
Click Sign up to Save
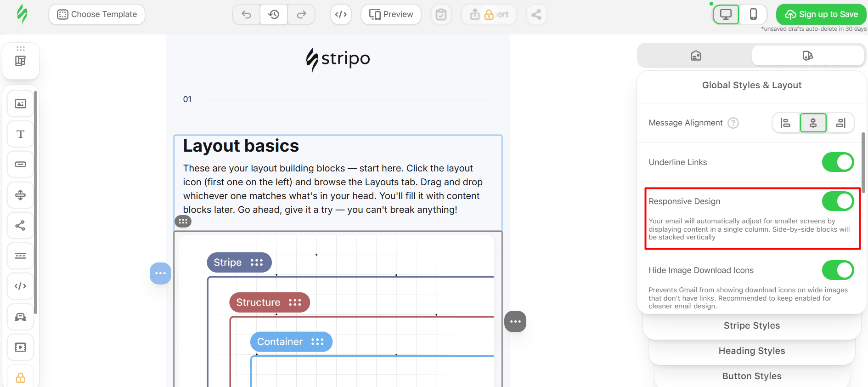pyautogui.click(x=821, y=14)
